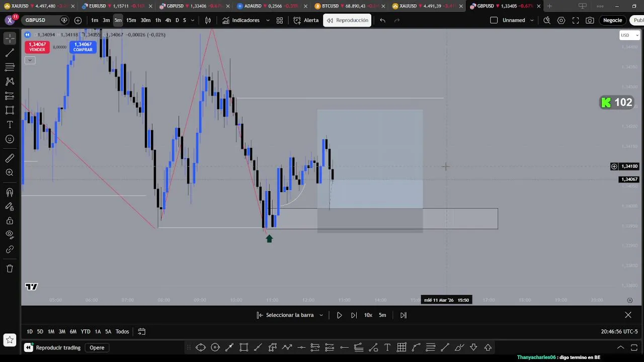644x362 pixels.
Task: Expand the timeframe interval dropdown arrow
Action: click(x=193, y=20)
